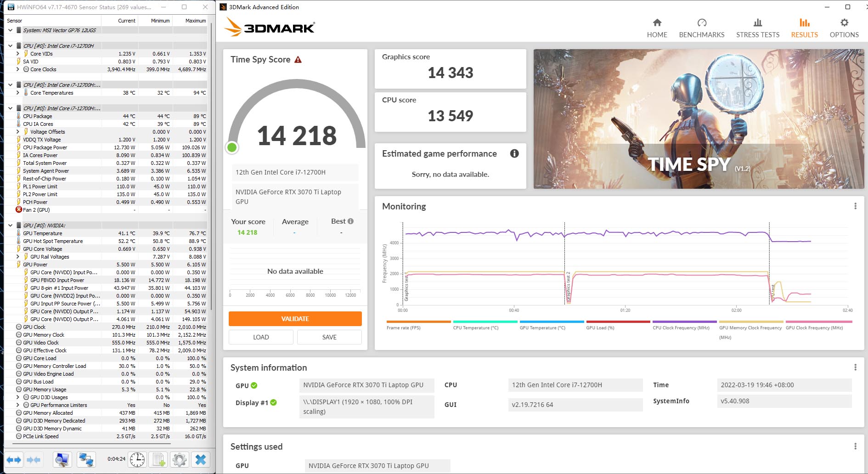
Task: Click the GPU Power lightning icon
Action: click(x=19, y=265)
